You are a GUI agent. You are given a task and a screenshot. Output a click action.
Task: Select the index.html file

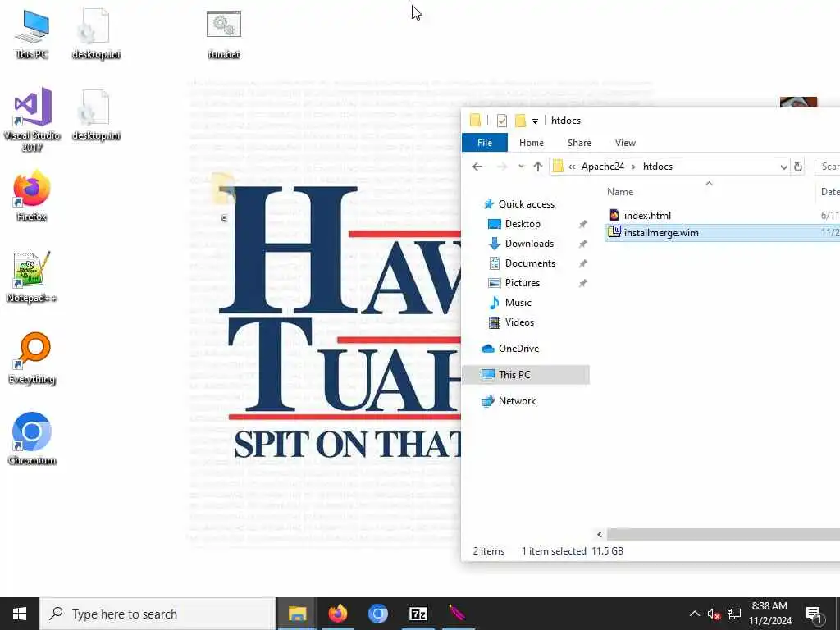click(647, 216)
